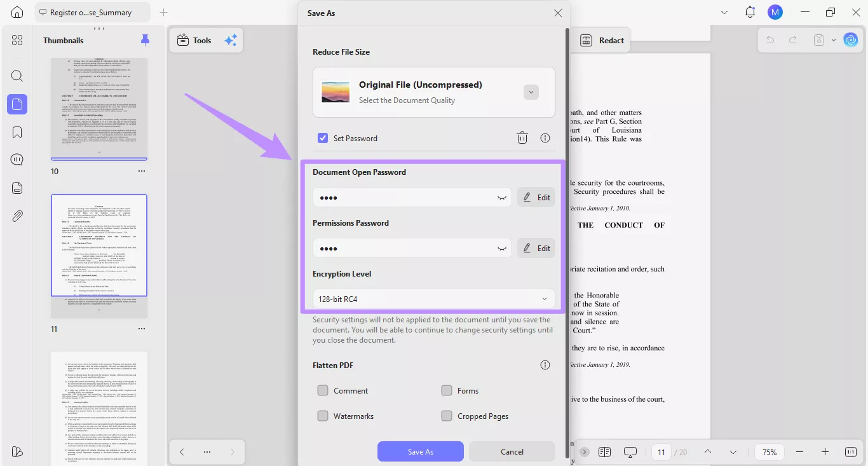The image size is (868, 466).
Task: Open the attachments paperclip panel
Action: coord(17,216)
